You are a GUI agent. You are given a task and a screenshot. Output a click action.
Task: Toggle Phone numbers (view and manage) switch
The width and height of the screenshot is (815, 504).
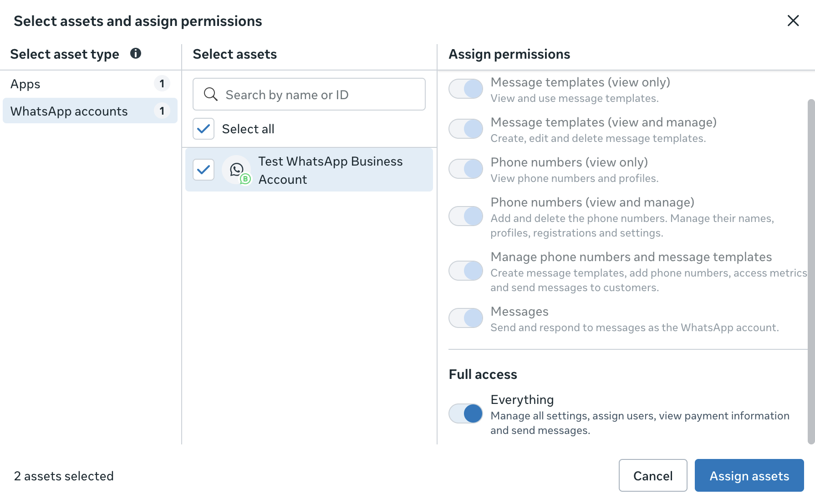coord(466,216)
